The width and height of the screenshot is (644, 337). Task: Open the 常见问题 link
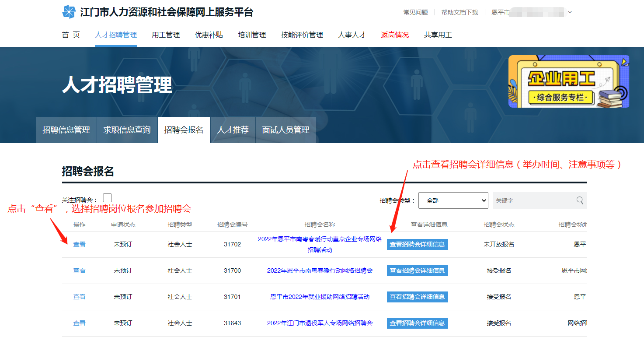tap(415, 12)
